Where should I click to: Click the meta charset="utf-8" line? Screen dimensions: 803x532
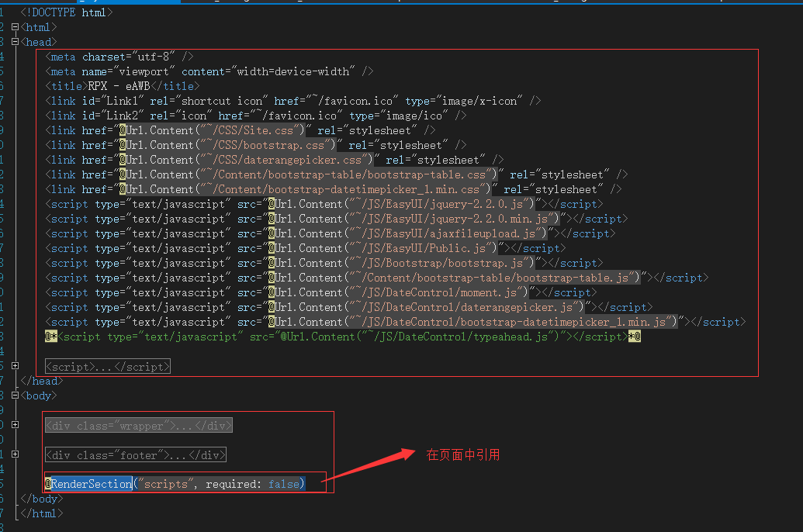pyautogui.click(x=119, y=57)
